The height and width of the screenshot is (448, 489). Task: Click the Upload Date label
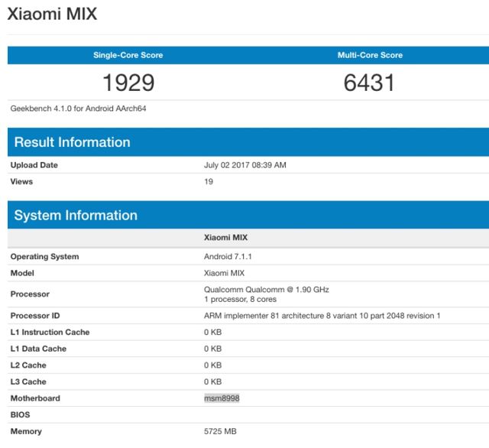(34, 165)
